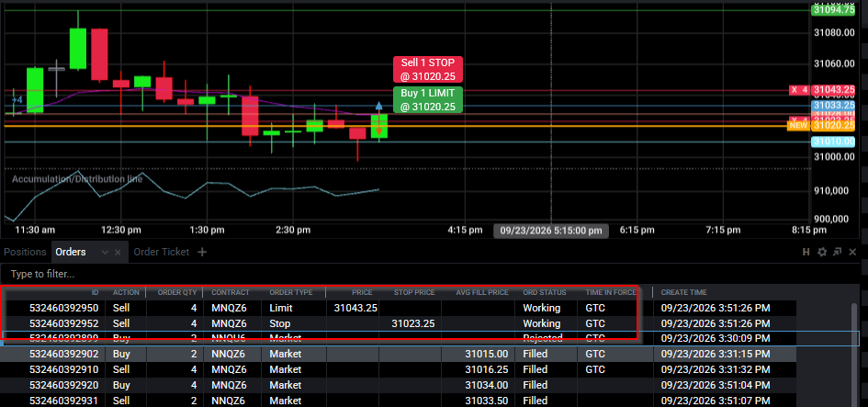Image resolution: width=868 pixels, height=407 pixels.
Task: Select the Orders tab
Action: click(71, 252)
